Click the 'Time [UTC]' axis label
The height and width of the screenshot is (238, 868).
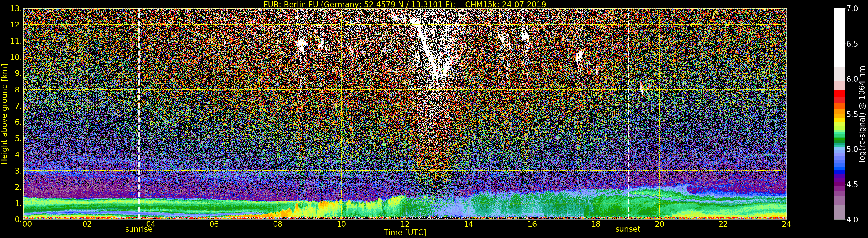click(x=405, y=233)
